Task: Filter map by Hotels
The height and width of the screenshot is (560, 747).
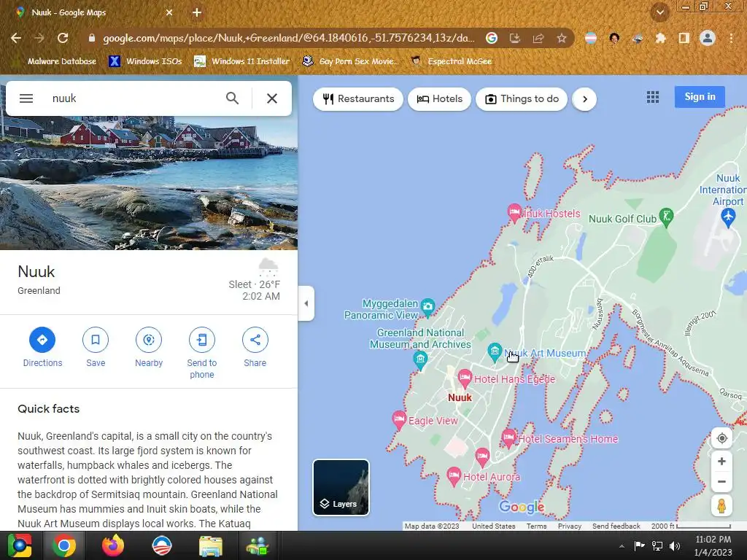Action: [439, 99]
